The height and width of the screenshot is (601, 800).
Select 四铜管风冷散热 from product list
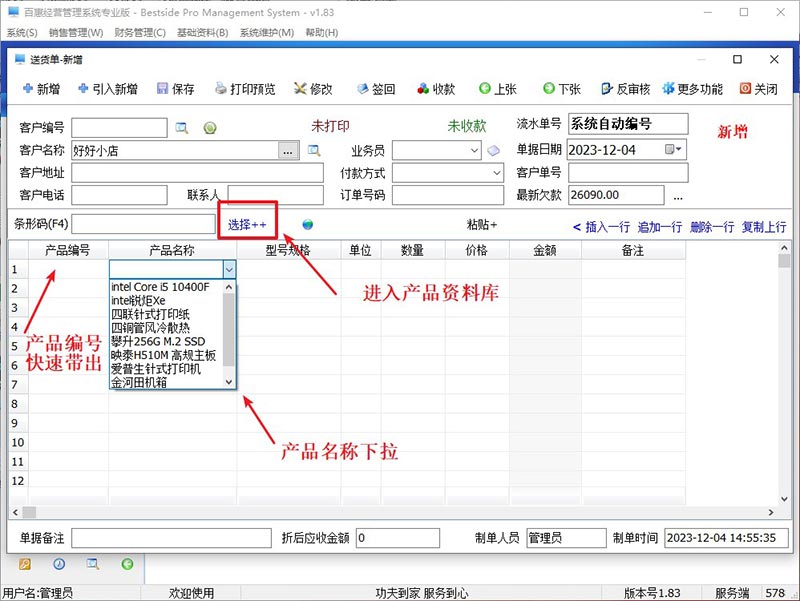point(166,328)
